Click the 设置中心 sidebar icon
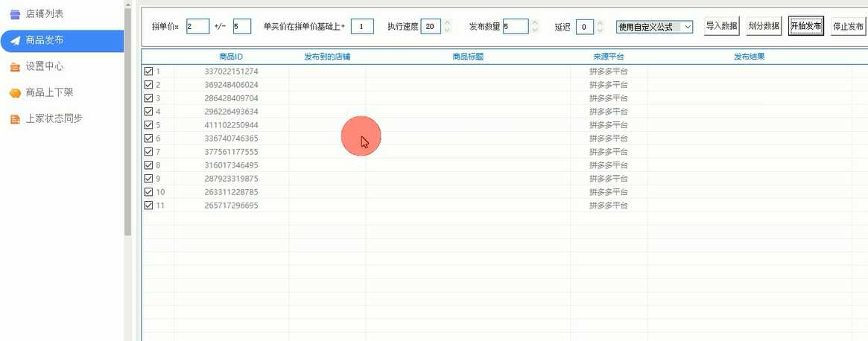This screenshot has height=341, width=868. (15, 67)
